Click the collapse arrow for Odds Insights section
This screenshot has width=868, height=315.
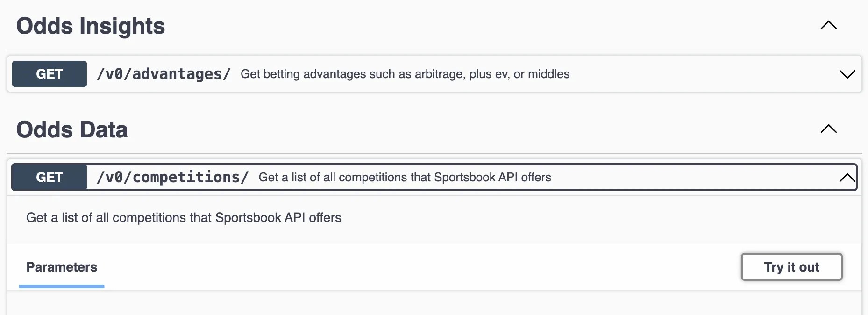coord(828,26)
